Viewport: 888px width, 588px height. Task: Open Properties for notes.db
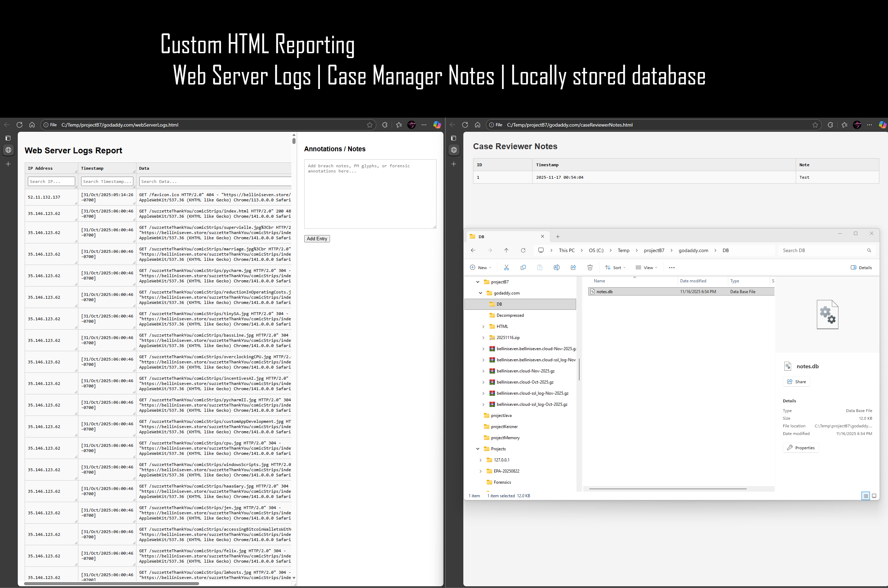coord(801,448)
